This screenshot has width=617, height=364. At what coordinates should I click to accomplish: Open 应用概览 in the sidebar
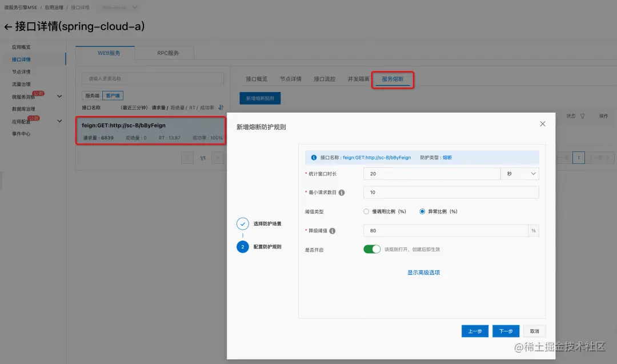click(x=21, y=47)
